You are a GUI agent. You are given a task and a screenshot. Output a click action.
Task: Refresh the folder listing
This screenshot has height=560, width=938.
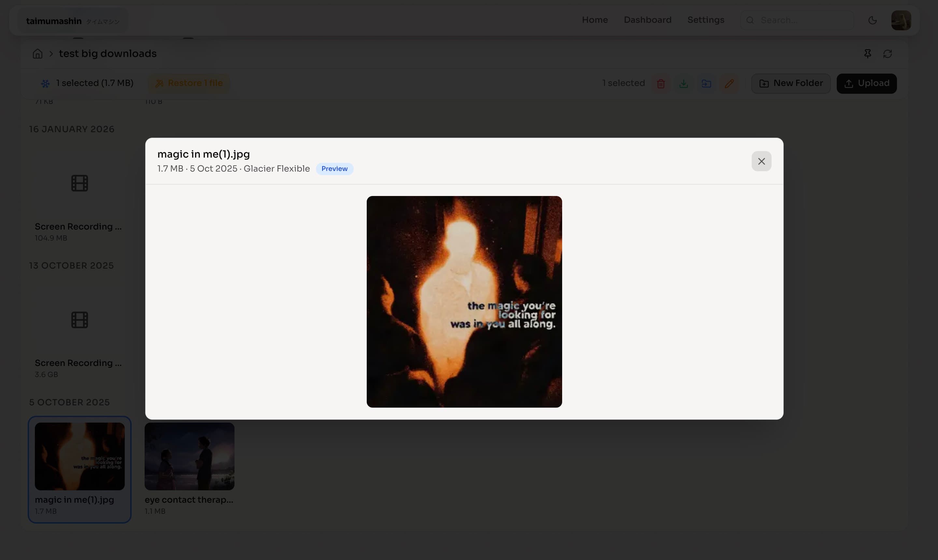point(888,54)
